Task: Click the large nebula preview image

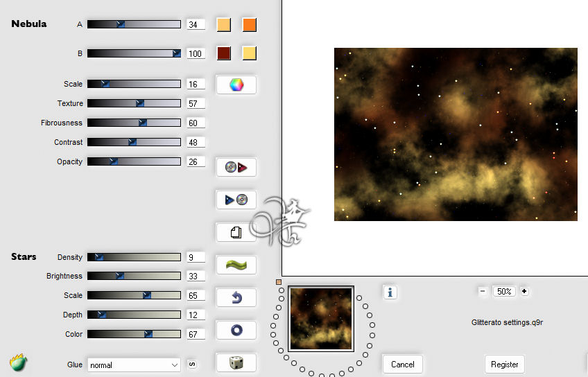Action: 456,134
